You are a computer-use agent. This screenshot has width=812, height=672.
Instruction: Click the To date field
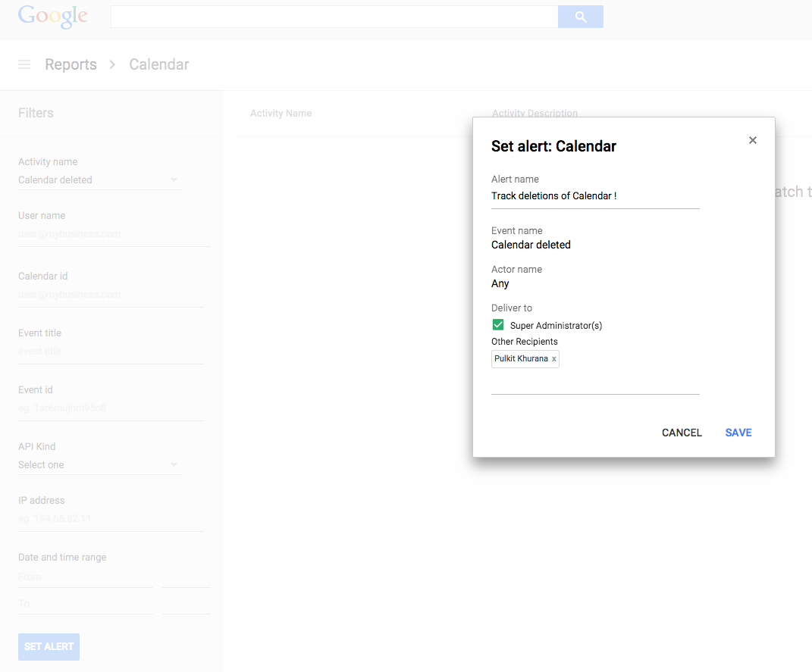tap(86, 605)
